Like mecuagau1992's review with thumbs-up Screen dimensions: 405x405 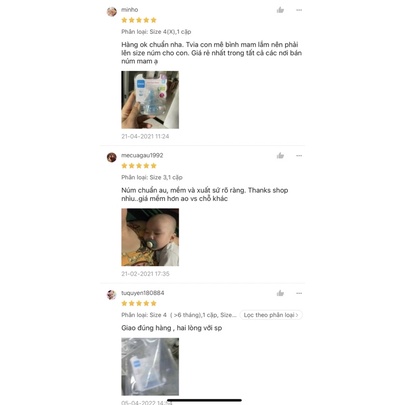click(280, 156)
